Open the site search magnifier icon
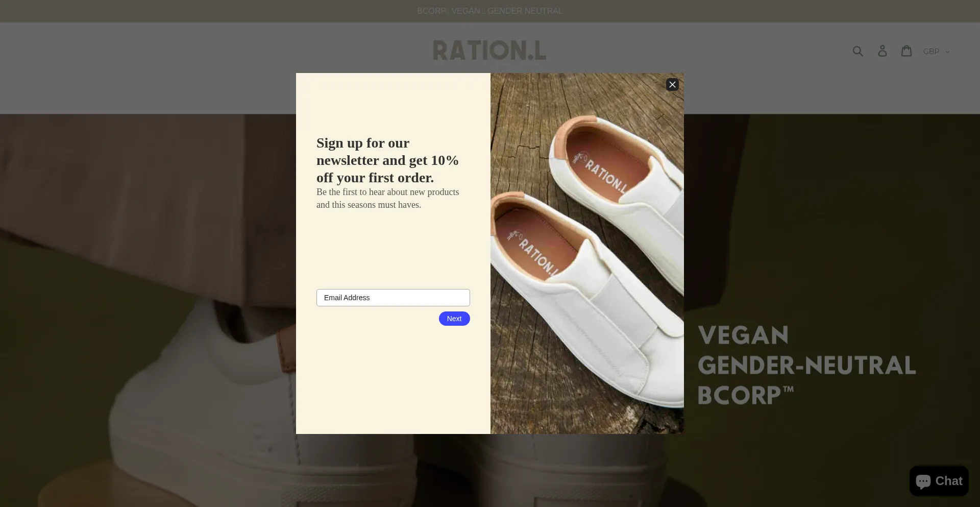The height and width of the screenshot is (507, 980). point(858,51)
